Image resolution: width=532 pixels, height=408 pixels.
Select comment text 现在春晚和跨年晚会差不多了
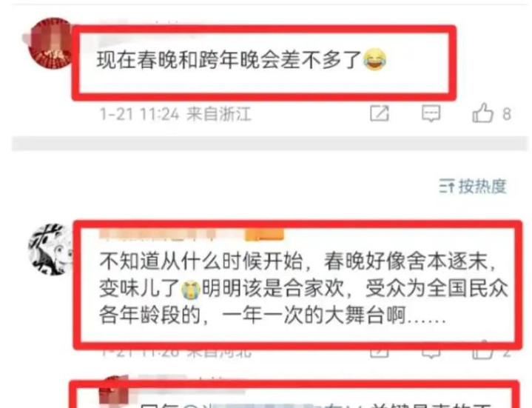[229, 60]
